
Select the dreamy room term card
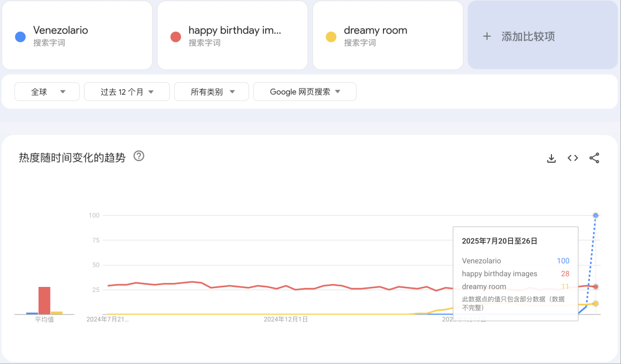[388, 35]
